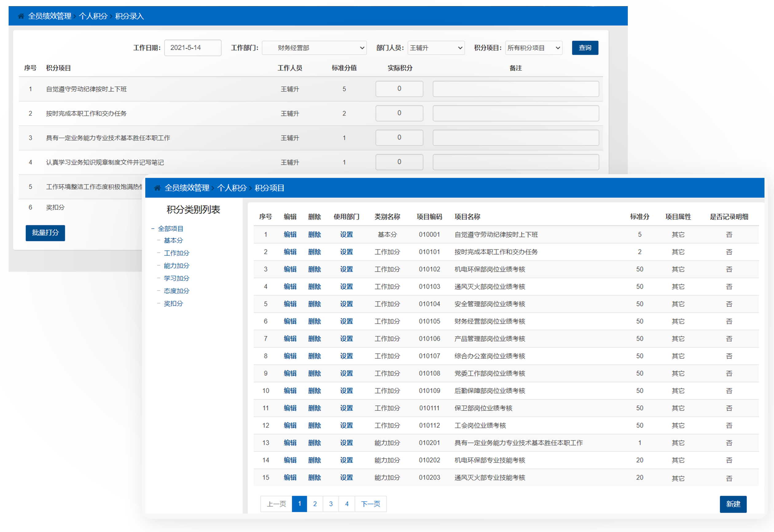This screenshot has height=532, width=774.
Task: Click 删除 link for item 010001
Action: tap(314, 235)
